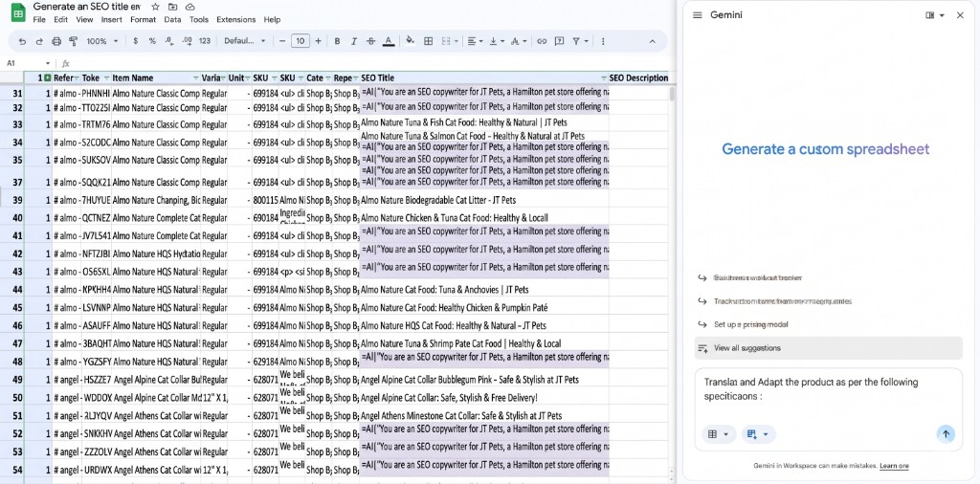Screen dimensions: 980x484
Task: Click the row group toggle beside header row 1
Action: point(48,78)
